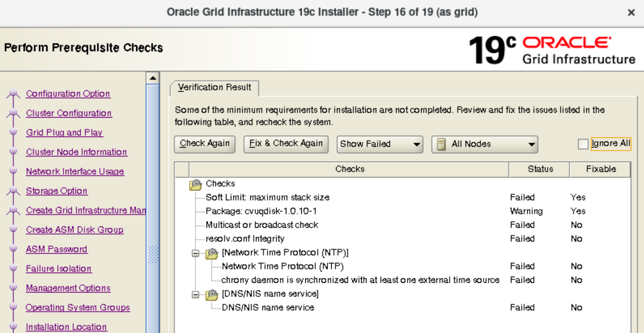Open the Cluster Node Information step
644x333 pixels.
click(77, 152)
